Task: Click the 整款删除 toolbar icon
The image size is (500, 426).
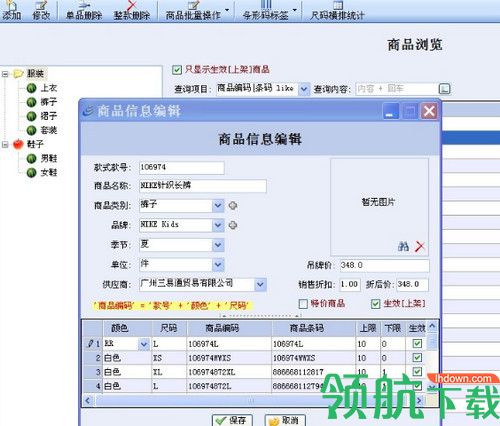Action: (132, 10)
